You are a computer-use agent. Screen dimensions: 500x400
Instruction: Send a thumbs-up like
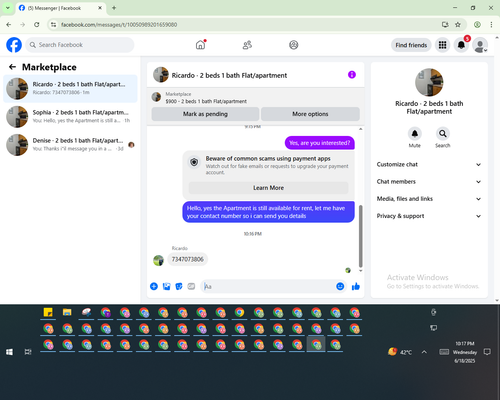point(356,286)
